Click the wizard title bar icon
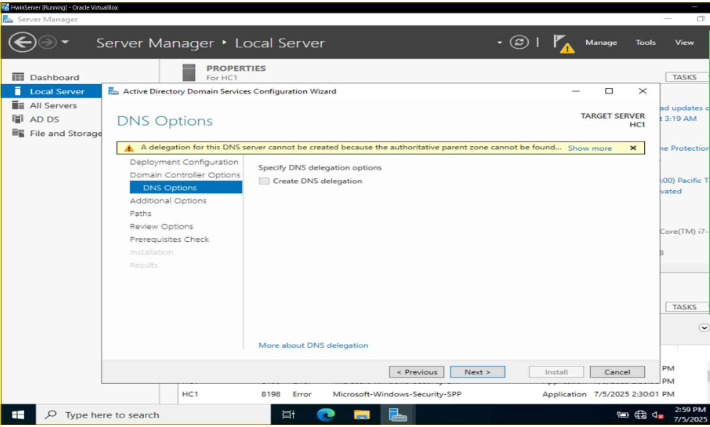The width and height of the screenshot is (710, 427). [x=113, y=91]
